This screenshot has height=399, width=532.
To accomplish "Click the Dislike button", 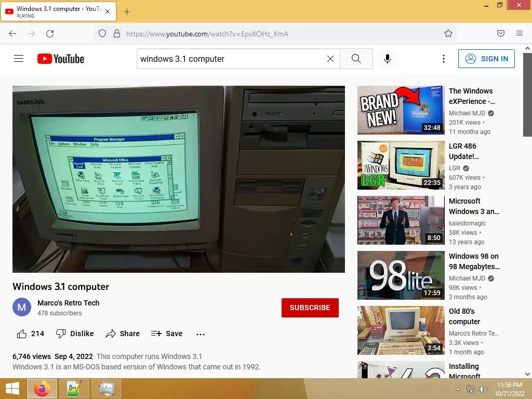I will [75, 334].
